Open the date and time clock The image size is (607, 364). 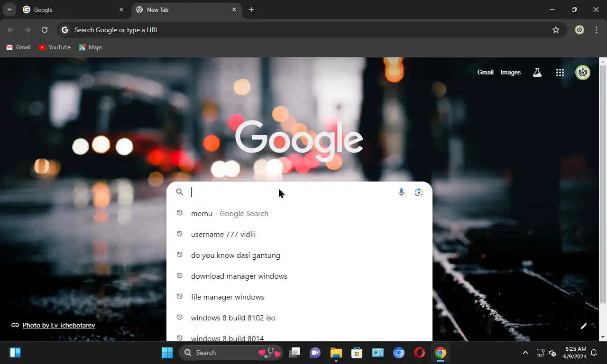(x=575, y=353)
